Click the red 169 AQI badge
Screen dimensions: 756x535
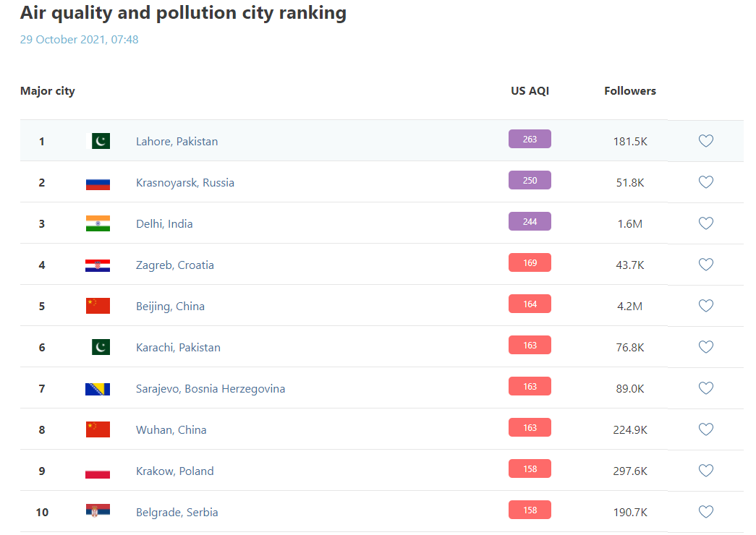pyautogui.click(x=530, y=262)
